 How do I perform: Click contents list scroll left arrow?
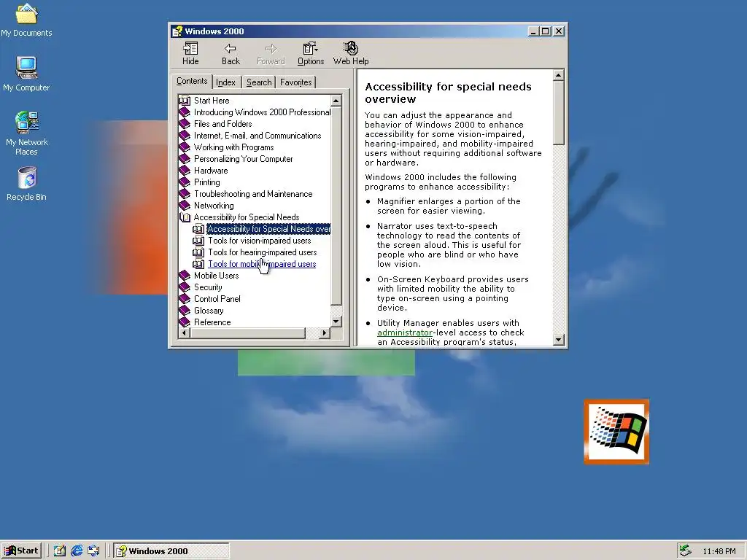point(184,332)
